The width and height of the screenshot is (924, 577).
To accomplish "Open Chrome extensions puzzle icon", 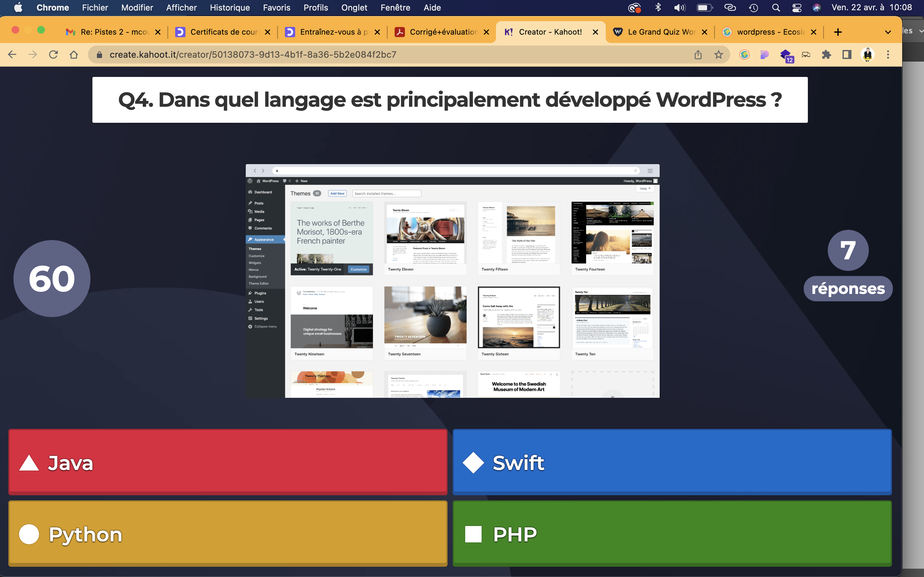I will coord(826,54).
